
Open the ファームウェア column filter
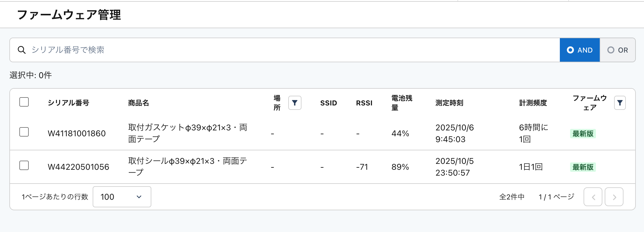(620, 103)
